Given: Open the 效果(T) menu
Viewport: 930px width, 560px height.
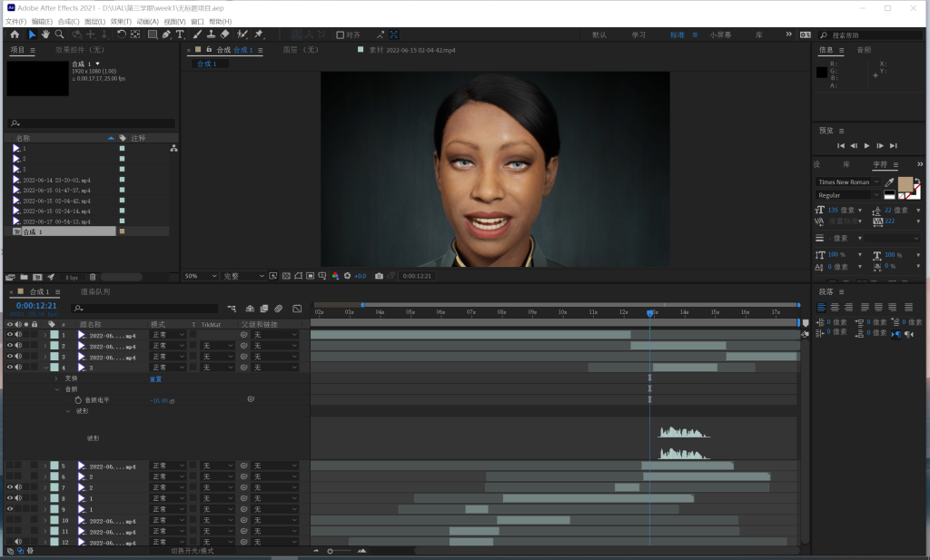Looking at the screenshot, I should [121, 21].
